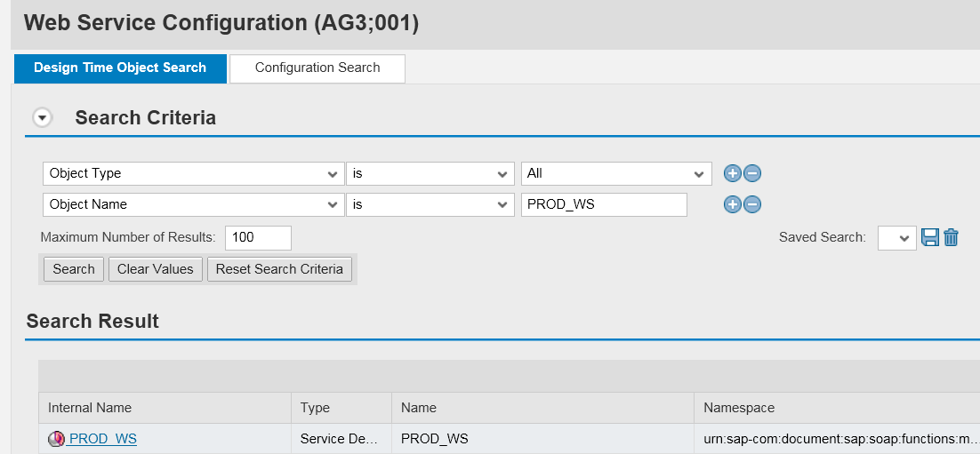Open operator dropdown in Object Type row
Image resolution: width=980 pixels, height=454 pixels.
[x=430, y=173]
